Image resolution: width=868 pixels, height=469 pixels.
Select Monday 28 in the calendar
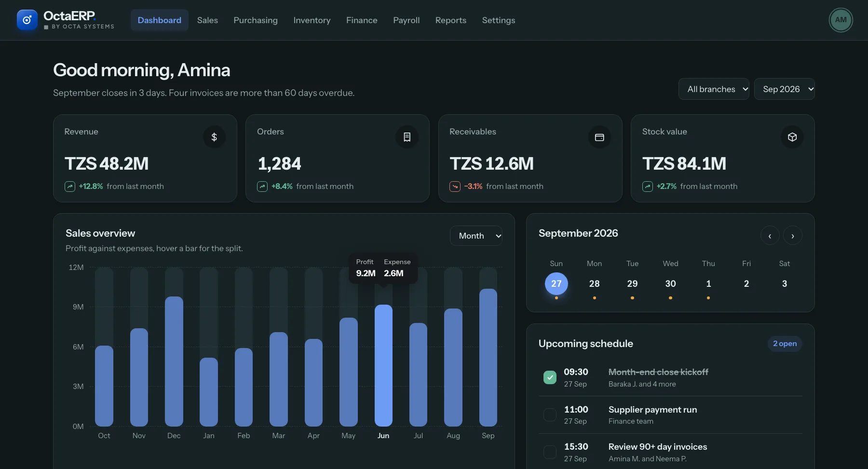point(595,284)
